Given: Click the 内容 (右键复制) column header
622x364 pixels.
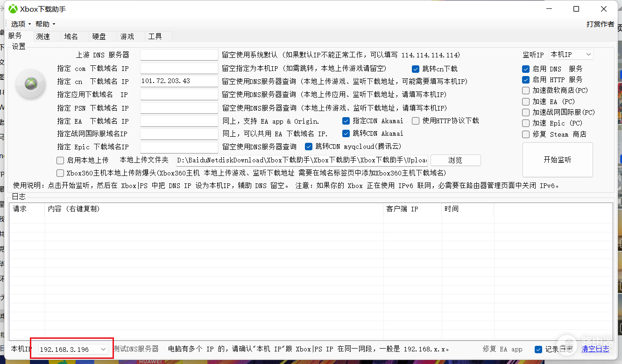Looking at the screenshot, I should pyautogui.click(x=214, y=209).
